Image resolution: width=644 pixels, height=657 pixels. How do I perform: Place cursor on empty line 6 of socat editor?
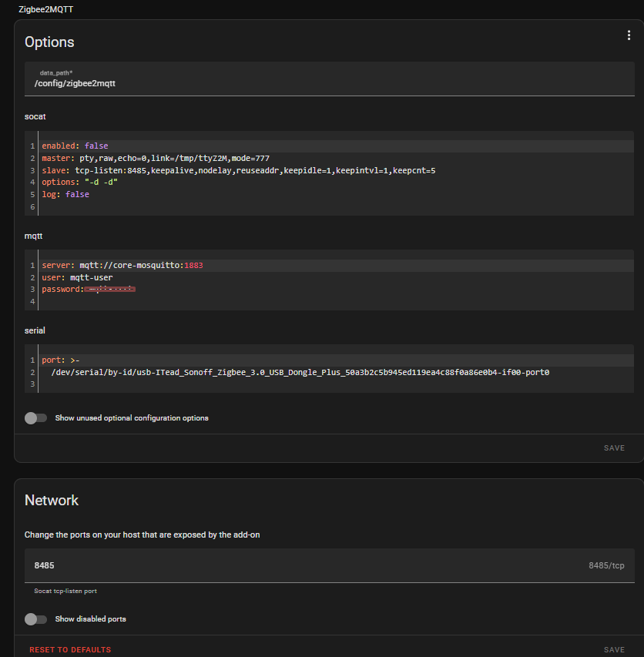coord(335,206)
